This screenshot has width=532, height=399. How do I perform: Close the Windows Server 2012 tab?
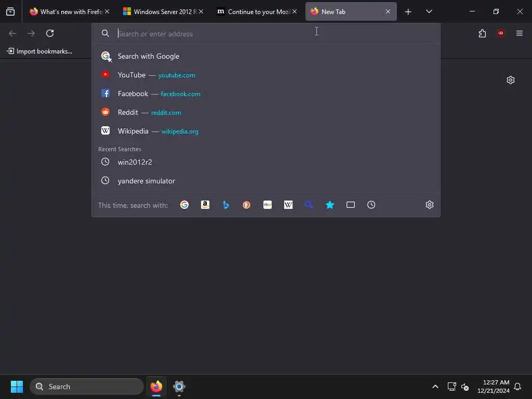201,11
